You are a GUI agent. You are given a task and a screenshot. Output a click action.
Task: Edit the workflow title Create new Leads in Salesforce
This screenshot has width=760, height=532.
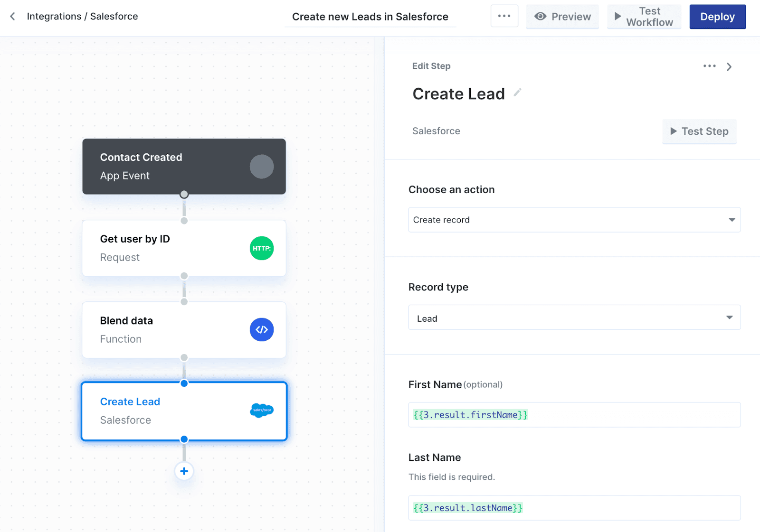370,17
